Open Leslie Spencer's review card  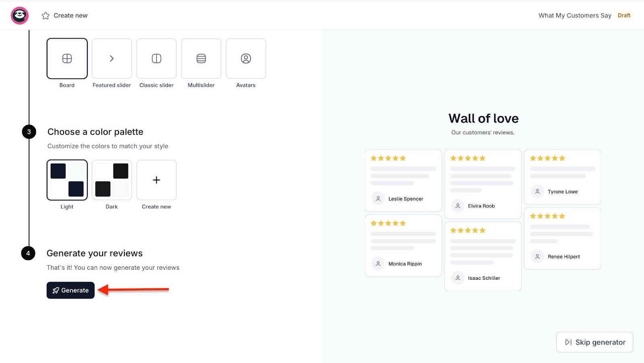coord(403,180)
